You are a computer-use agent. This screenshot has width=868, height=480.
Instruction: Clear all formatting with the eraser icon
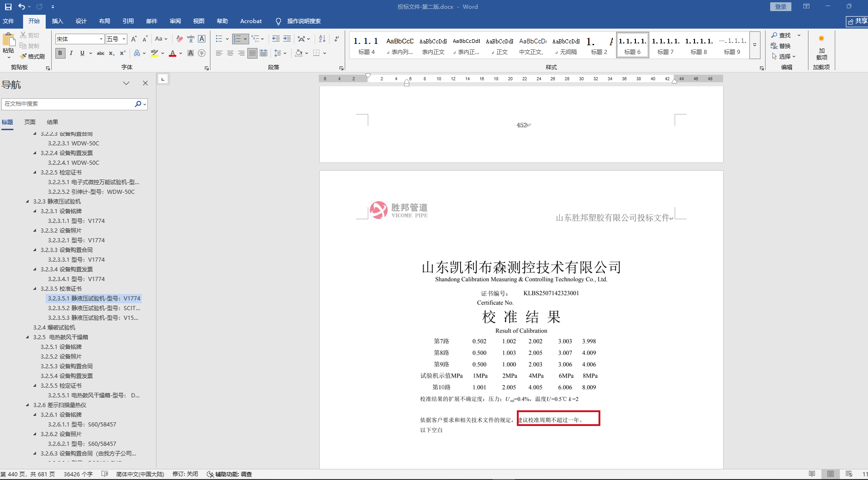click(180, 39)
